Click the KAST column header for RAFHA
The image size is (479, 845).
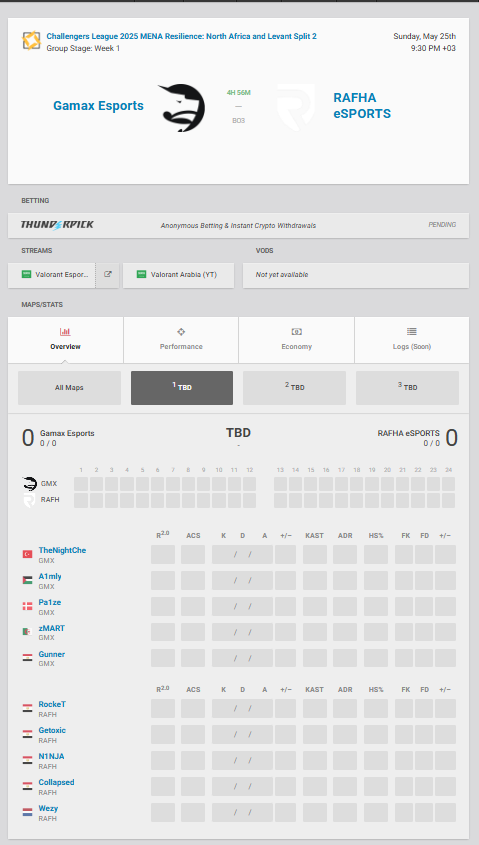[314, 689]
